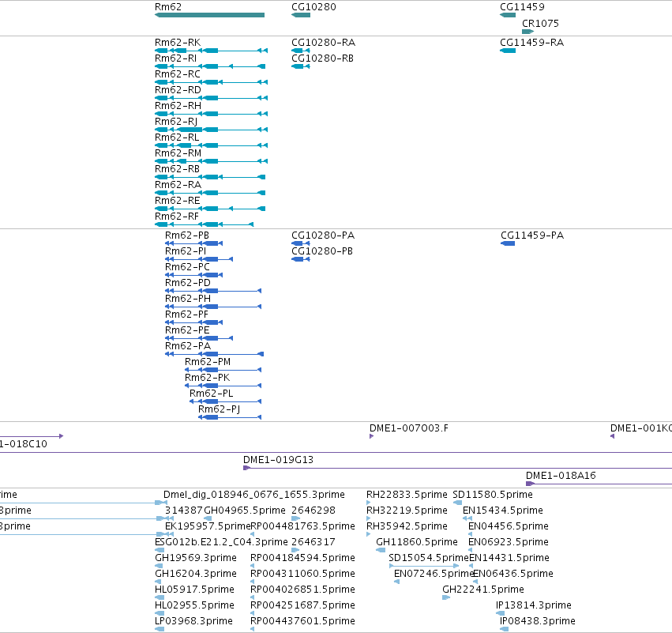
Task: Click transcript label Rm62-RM
Action: point(178,153)
